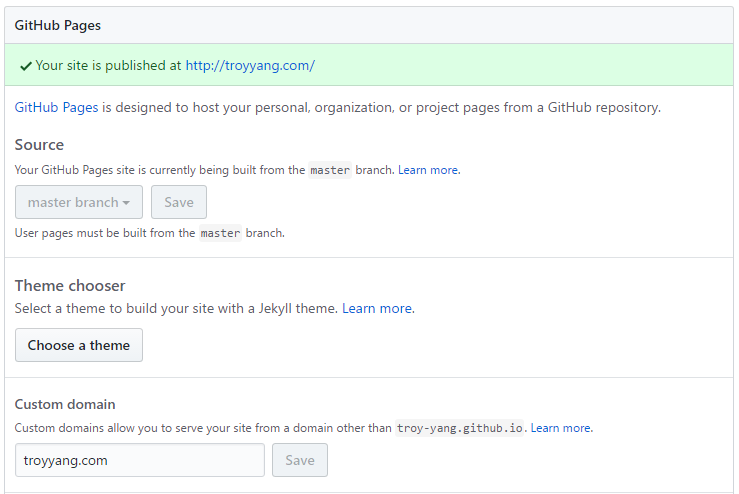739x494 pixels.
Task: Click the GitHub Pages hyperlink in the description
Action: (56, 107)
